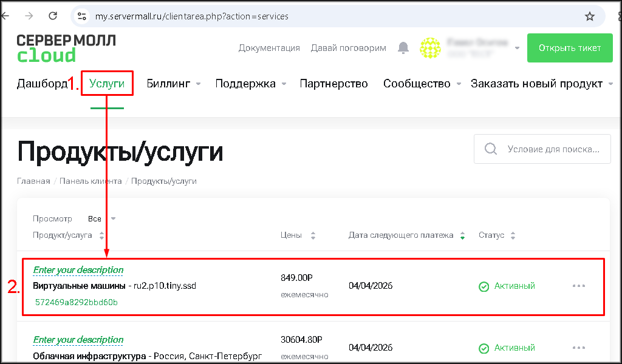Click the Условие для поиска search field

coord(552,149)
